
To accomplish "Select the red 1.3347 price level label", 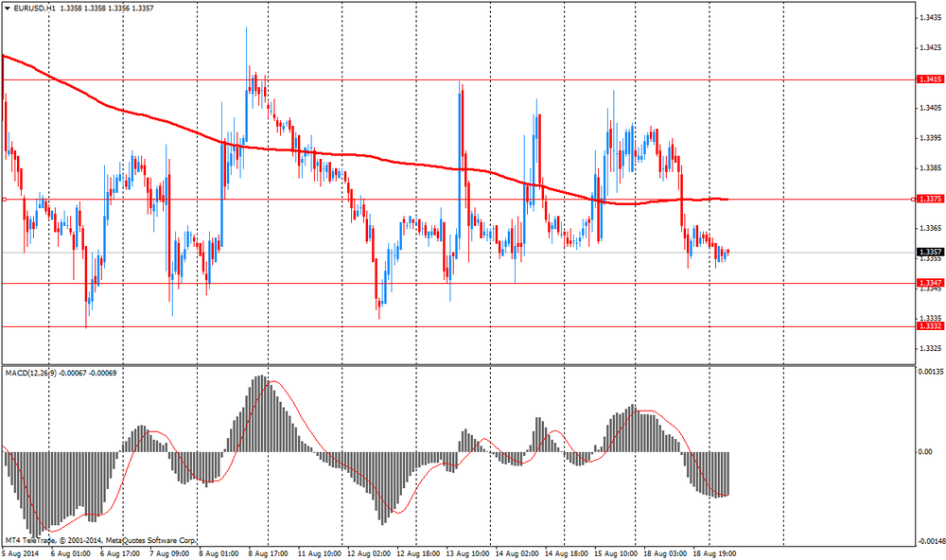I will pyautogui.click(x=930, y=283).
